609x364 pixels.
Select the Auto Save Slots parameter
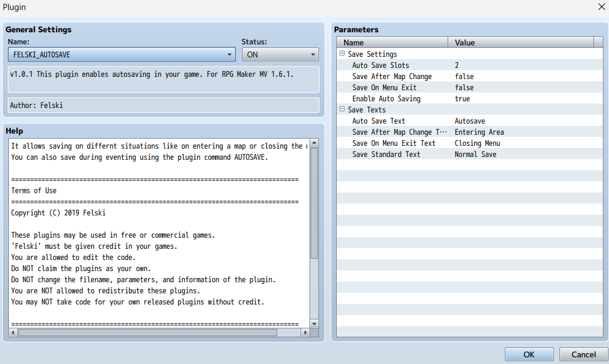click(380, 65)
